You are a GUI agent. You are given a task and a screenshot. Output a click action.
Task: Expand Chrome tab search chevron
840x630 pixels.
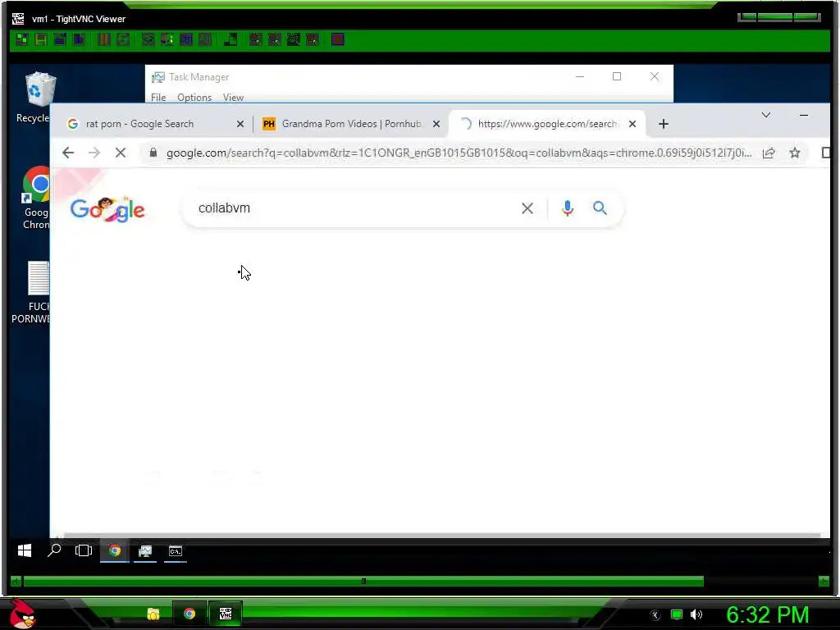pos(766,115)
